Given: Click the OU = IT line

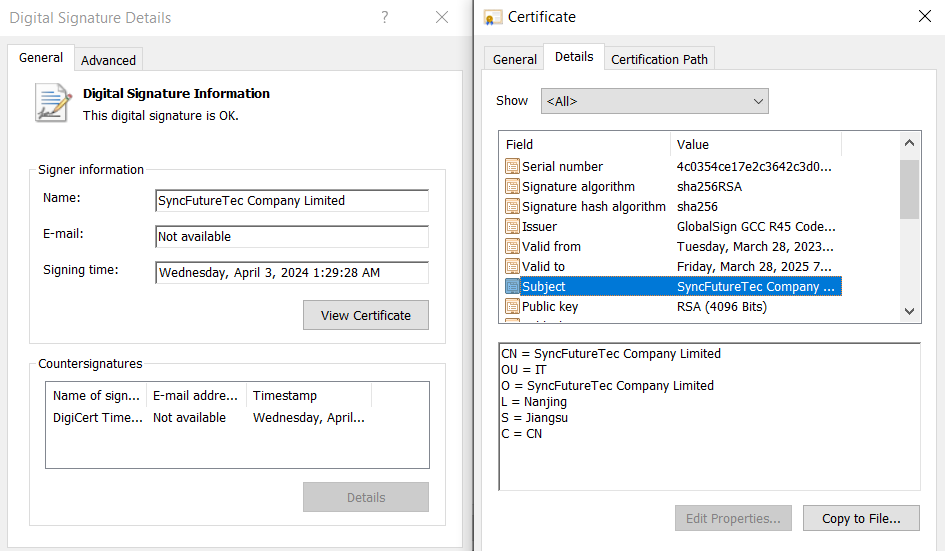Looking at the screenshot, I should [x=524, y=370].
